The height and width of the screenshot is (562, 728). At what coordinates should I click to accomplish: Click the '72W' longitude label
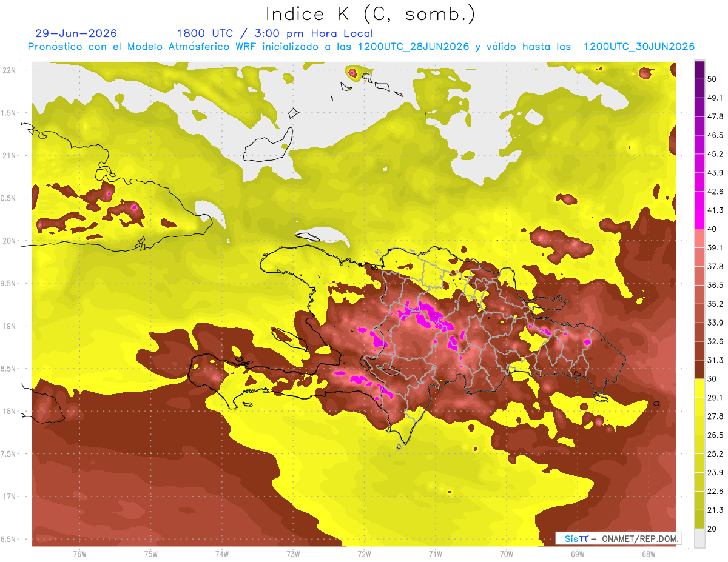[364, 554]
